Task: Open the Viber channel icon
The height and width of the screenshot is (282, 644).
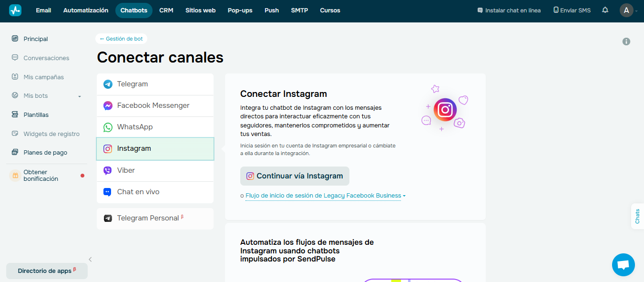Action: (x=108, y=170)
